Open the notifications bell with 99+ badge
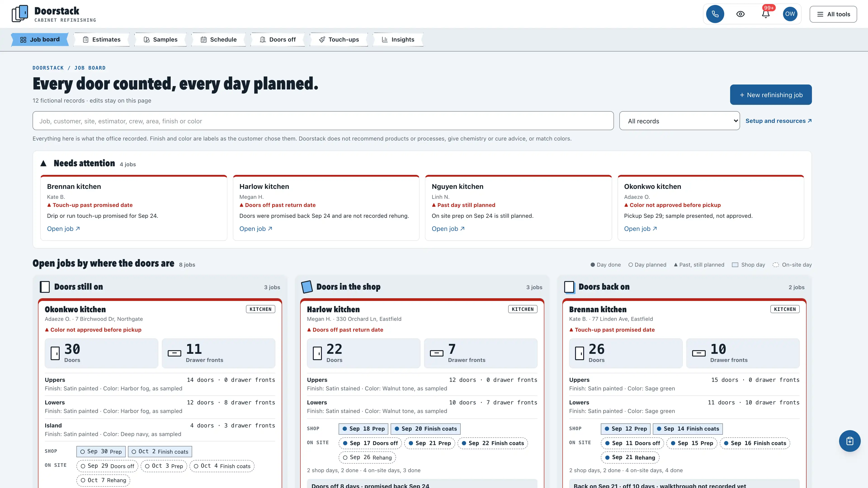The image size is (868, 488). tap(766, 14)
